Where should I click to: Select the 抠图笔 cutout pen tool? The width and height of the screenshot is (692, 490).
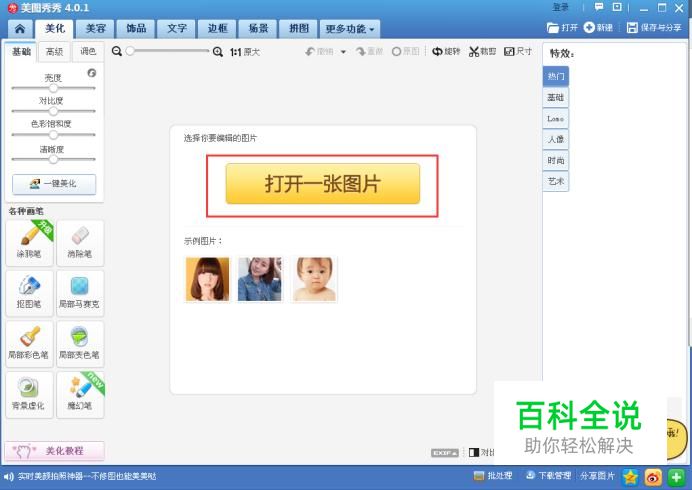coord(29,294)
